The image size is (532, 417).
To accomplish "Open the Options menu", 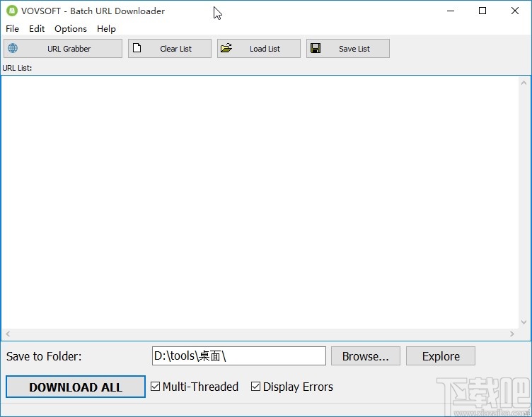I will pos(71,29).
